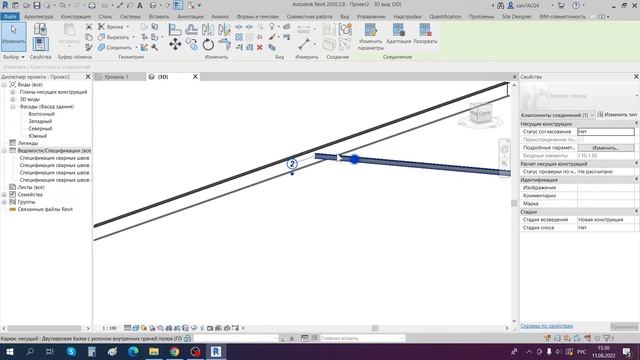The image size is (640, 360).
Task: Expand the Семейства tree node
Action: [5, 195]
